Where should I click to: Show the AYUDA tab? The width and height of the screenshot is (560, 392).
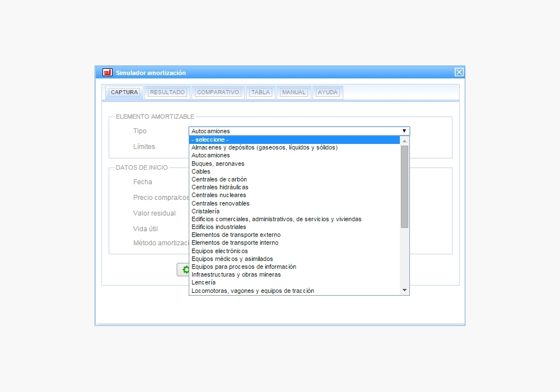pos(328,92)
